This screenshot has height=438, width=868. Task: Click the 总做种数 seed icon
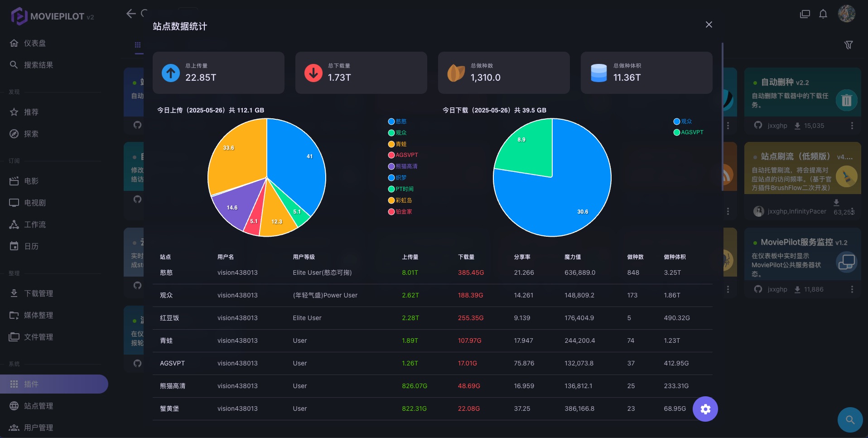coord(456,73)
